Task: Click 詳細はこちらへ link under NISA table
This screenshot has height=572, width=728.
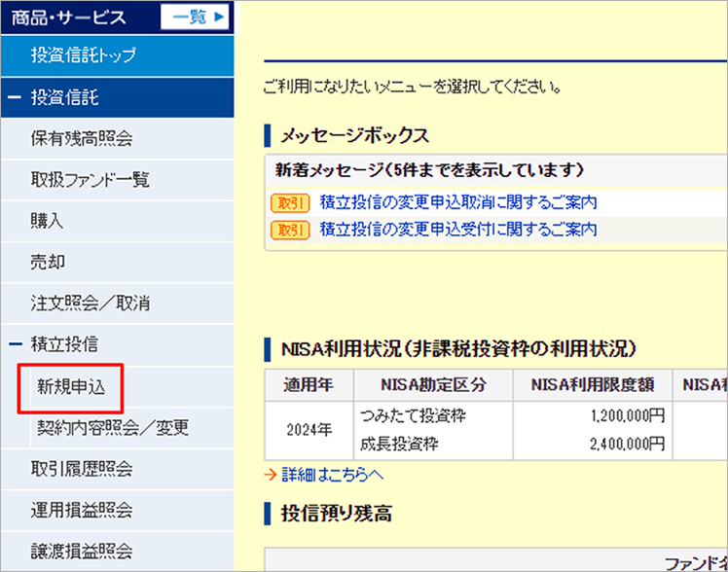Action: [x=332, y=475]
